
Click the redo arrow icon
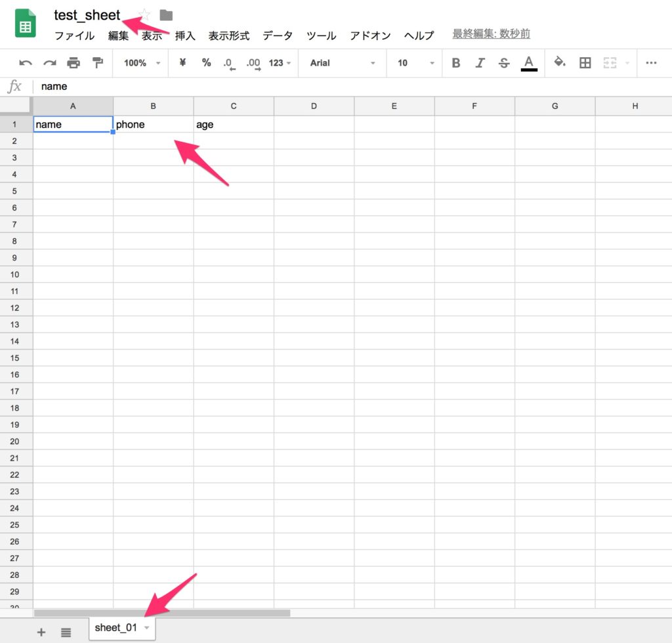[49, 63]
